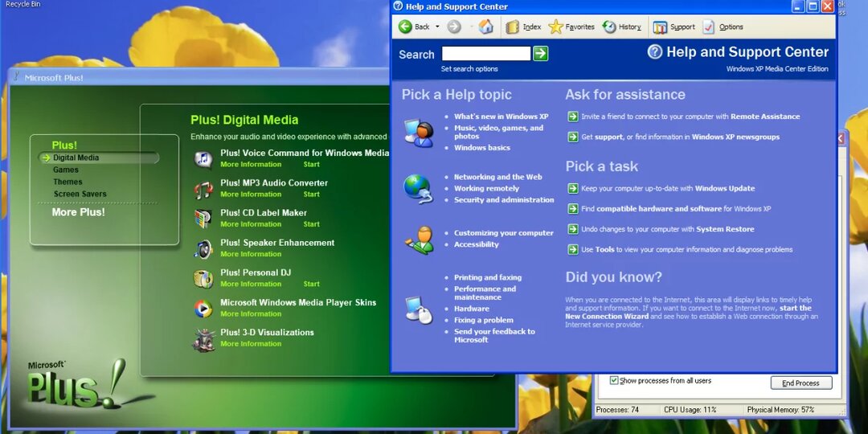The height and width of the screenshot is (434, 868).
Task: Click CPU Usage: 11% status entry
Action: click(x=690, y=410)
